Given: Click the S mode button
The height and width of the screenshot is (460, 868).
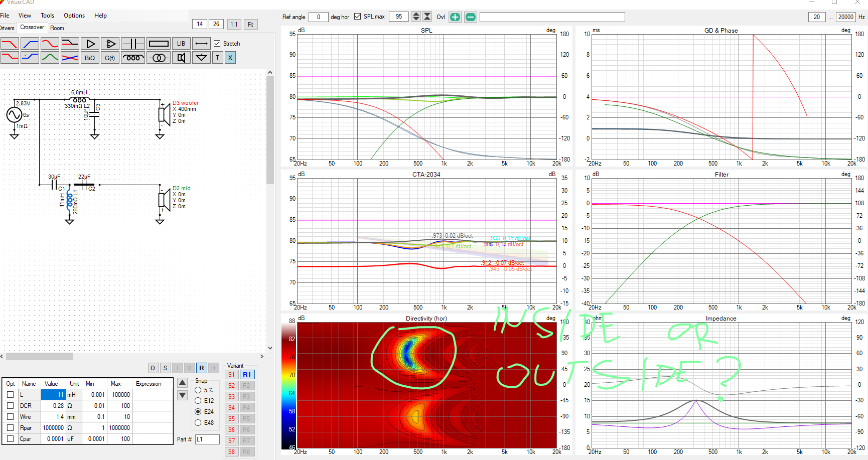Looking at the screenshot, I should pos(165,368).
